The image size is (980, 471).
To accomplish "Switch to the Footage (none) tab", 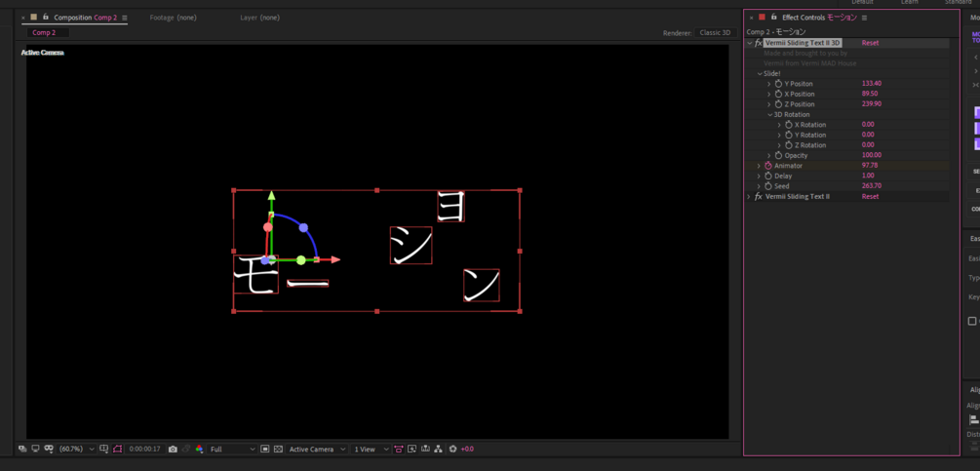I will pos(174,18).
